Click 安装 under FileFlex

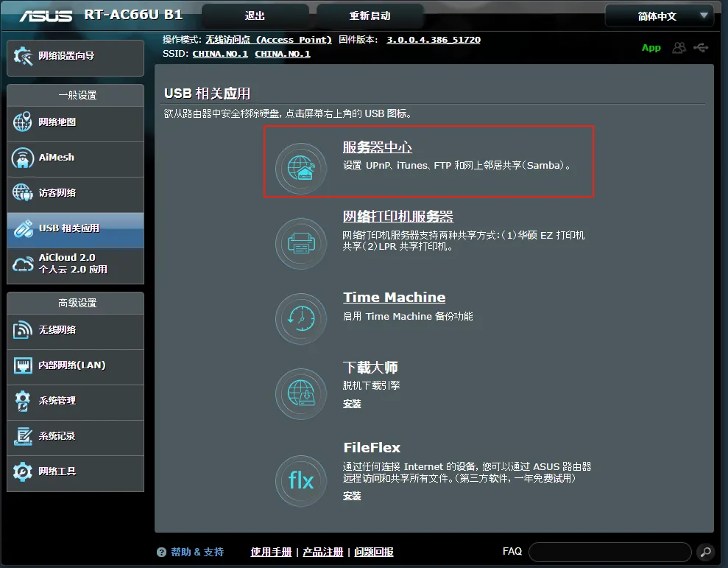pos(352,496)
